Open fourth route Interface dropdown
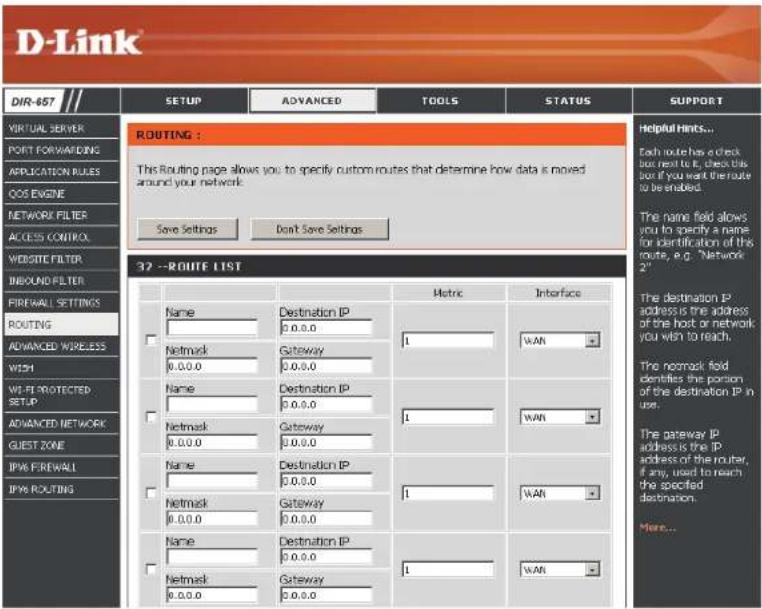The height and width of the screenshot is (609, 762). coord(560,570)
